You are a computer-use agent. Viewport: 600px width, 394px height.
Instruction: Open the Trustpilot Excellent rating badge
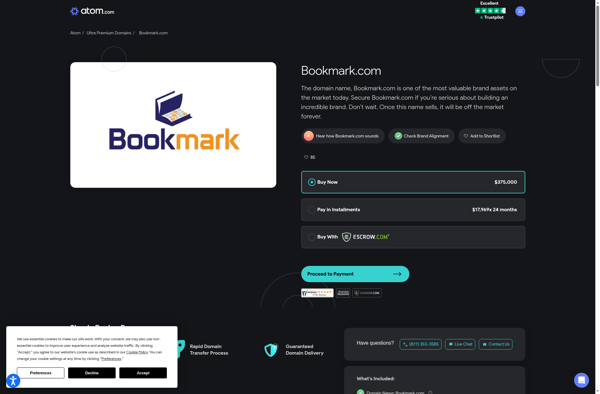tap(490, 10)
